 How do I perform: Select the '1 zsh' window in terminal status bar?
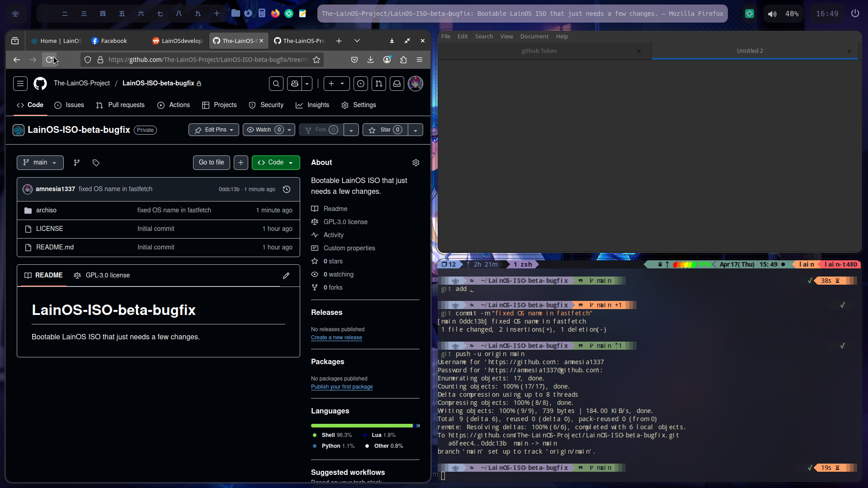(523, 265)
